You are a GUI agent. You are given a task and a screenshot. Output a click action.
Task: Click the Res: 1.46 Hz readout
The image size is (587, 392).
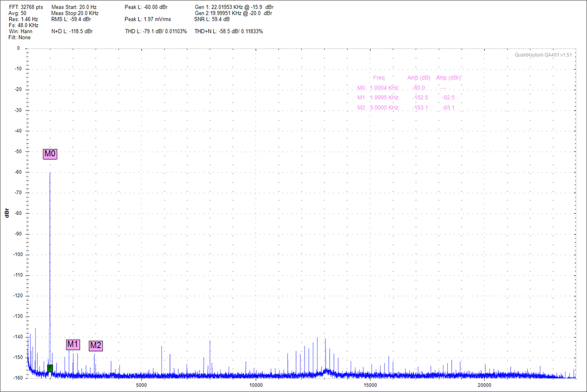click(x=23, y=19)
